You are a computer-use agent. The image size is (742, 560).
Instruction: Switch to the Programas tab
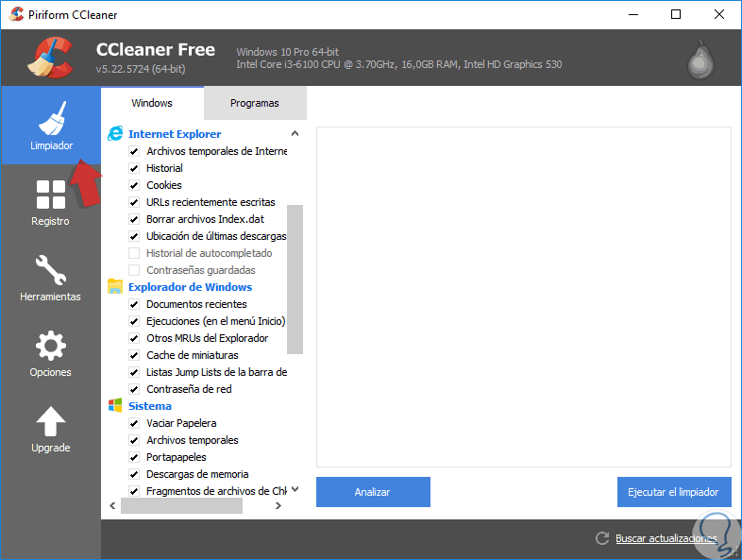point(255,103)
